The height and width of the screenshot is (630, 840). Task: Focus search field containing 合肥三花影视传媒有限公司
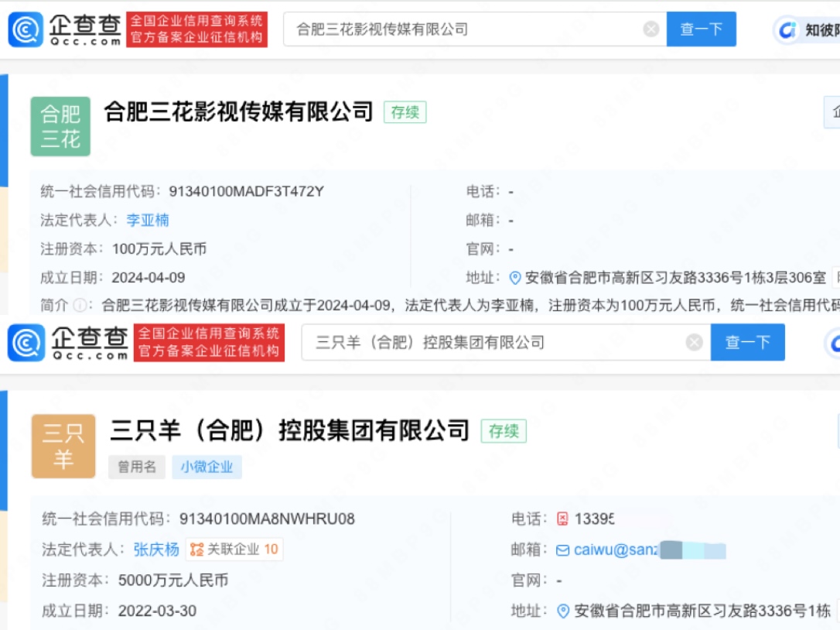[x=464, y=29]
